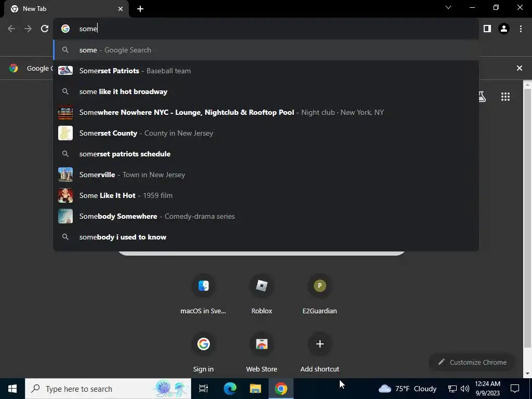Open weather widget 75°F Cloudy
Viewport: 532px width, 399px height.
[407, 389]
